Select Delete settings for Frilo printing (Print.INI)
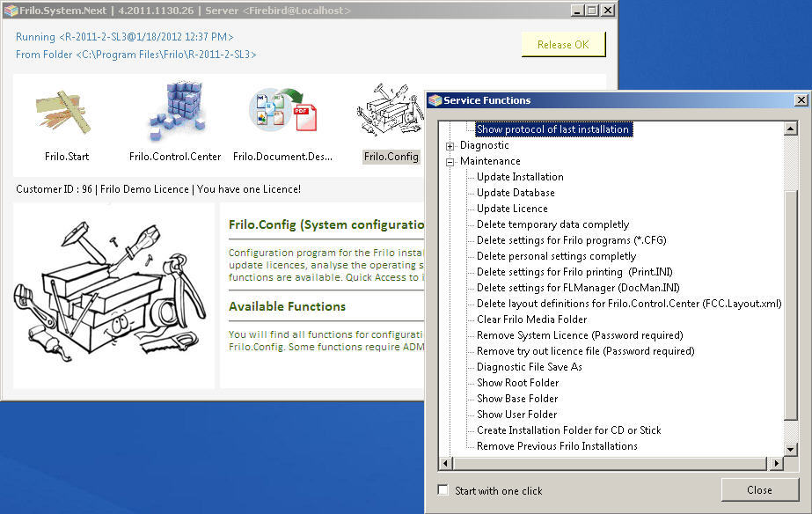Viewport: 812px width, 514px height. click(x=574, y=272)
